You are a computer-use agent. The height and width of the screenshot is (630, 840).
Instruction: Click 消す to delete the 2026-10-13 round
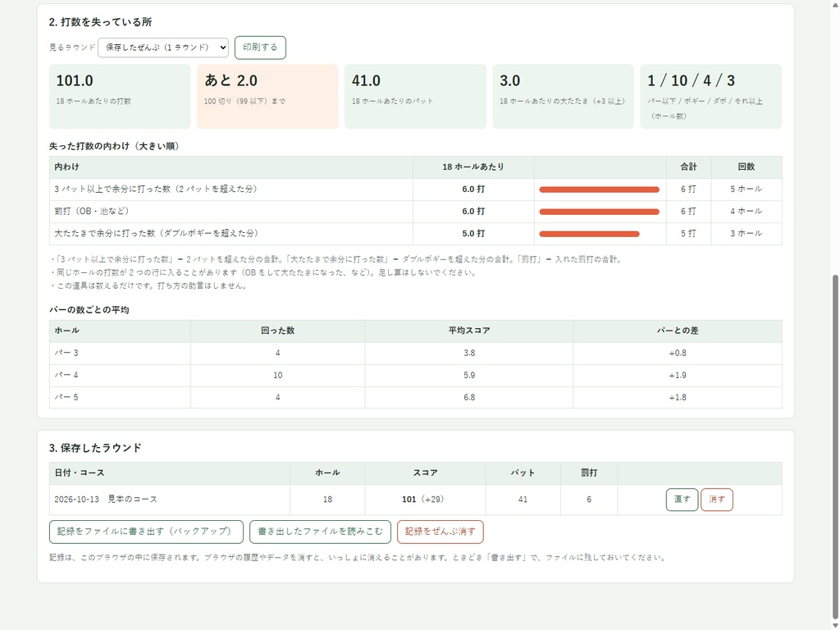tap(717, 500)
